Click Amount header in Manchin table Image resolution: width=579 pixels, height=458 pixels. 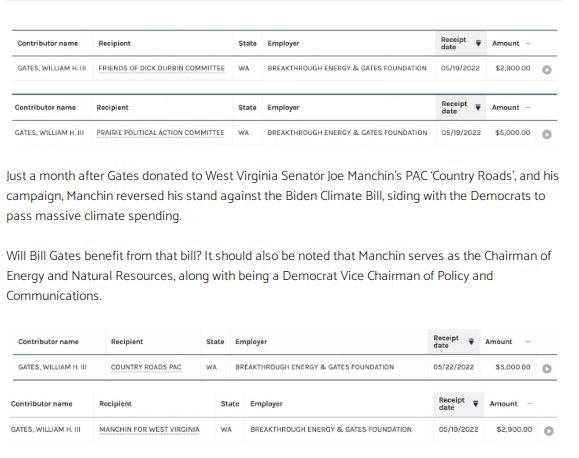click(x=503, y=404)
